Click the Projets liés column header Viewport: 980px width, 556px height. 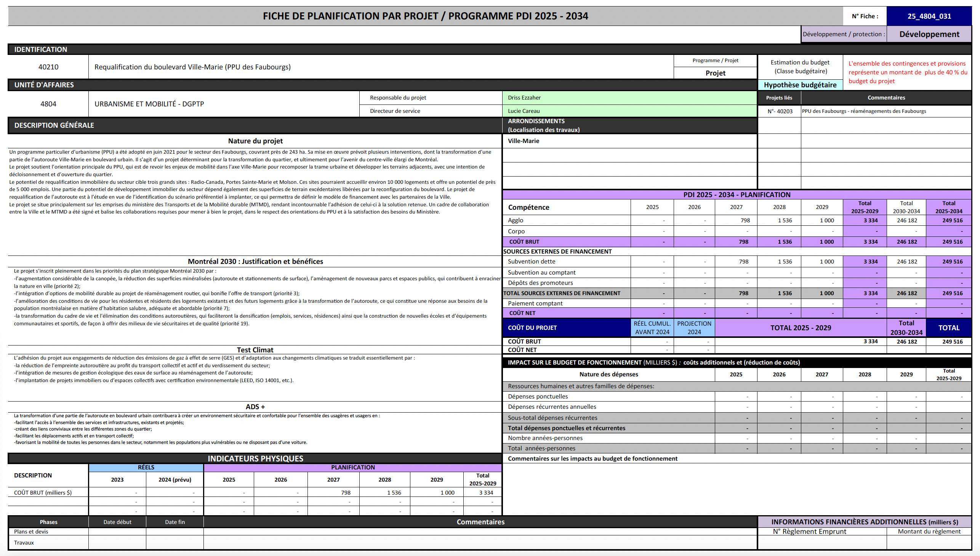pyautogui.click(x=779, y=98)
